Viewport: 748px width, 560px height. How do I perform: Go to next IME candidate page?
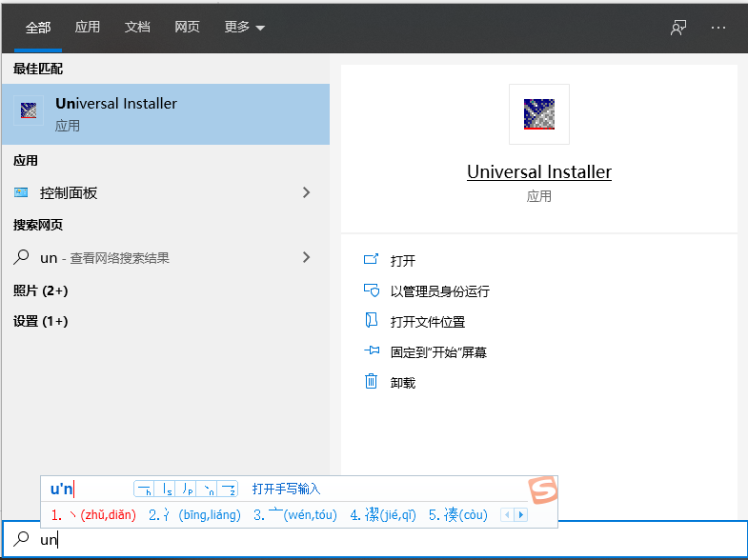(x=521, y=514)
